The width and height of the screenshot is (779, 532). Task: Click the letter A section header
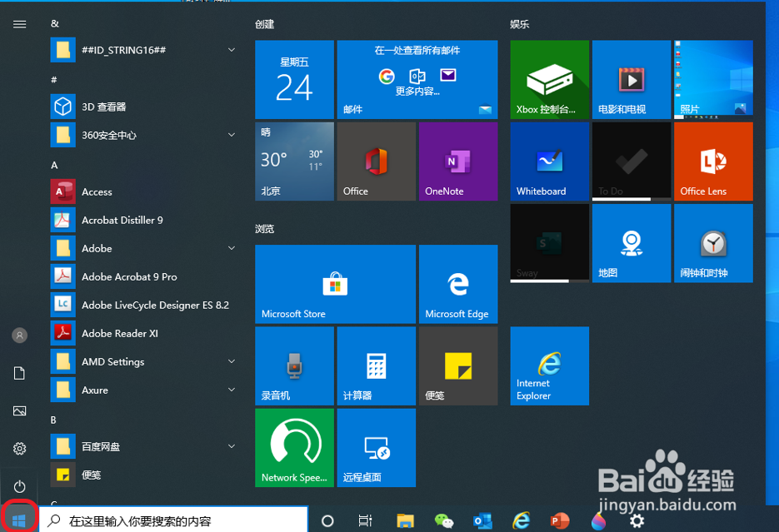54,165
